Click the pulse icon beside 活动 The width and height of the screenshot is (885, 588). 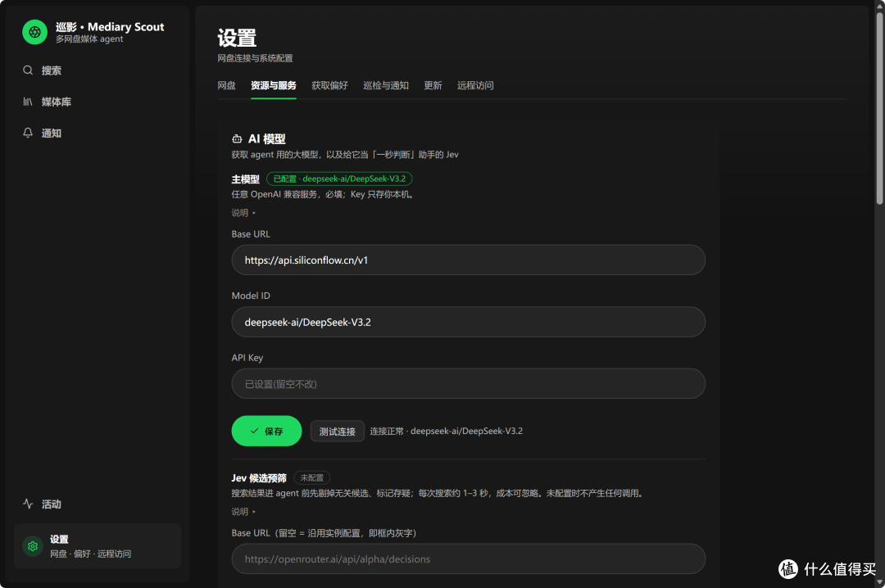pyautogui.click(x=28, y=504)
